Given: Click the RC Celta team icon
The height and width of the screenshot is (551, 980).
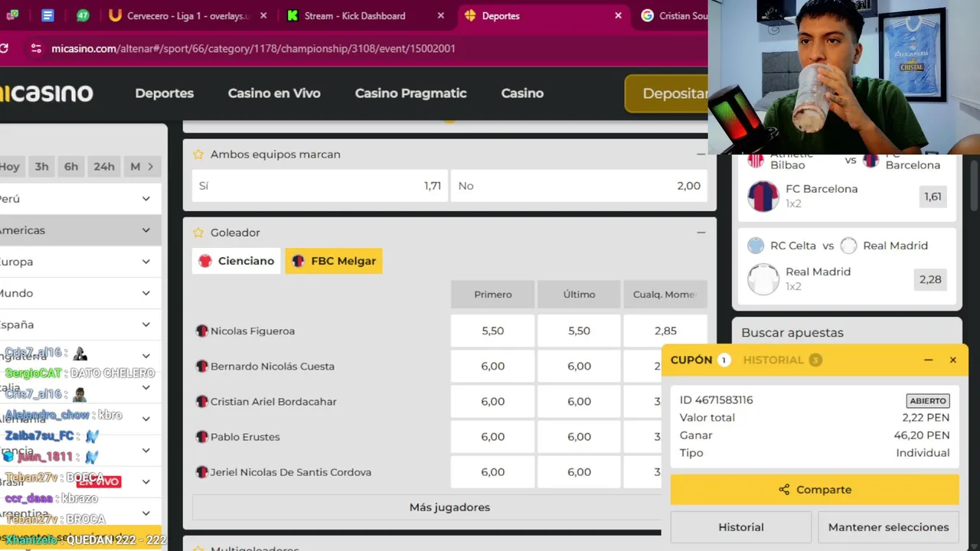Looking at the screenshot, I should coord(756,246).
